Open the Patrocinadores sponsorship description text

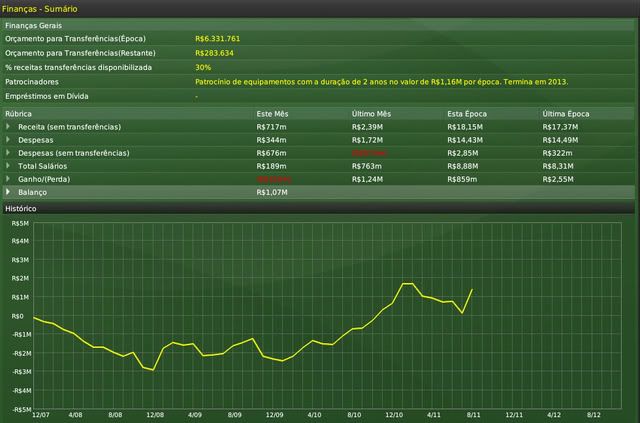pyautogui.click(x=381, y=81)
